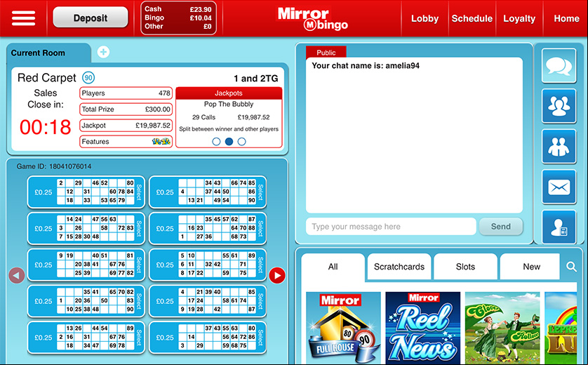Open the chat bubbles panel
The height and width of the screenshot is (365, 588).
click(x=559, y=66)
